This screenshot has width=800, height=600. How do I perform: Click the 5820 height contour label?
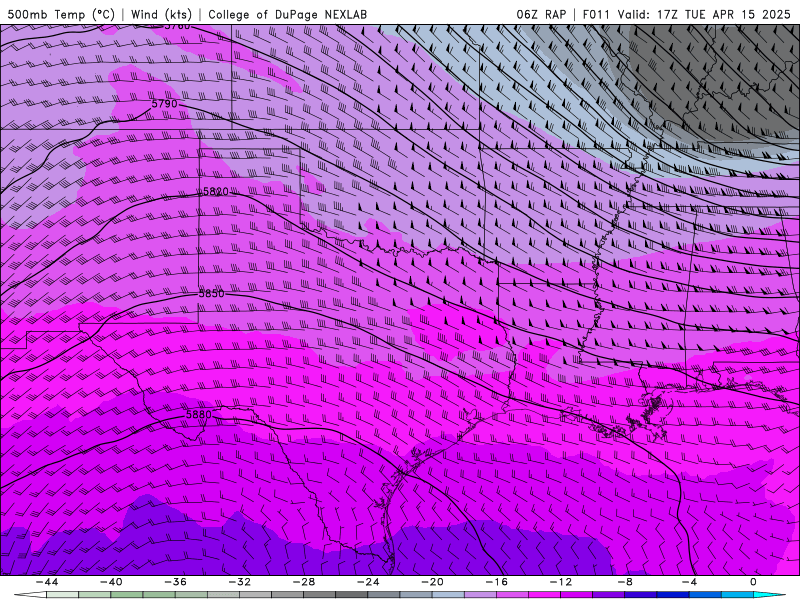click(x=216, y=191)
